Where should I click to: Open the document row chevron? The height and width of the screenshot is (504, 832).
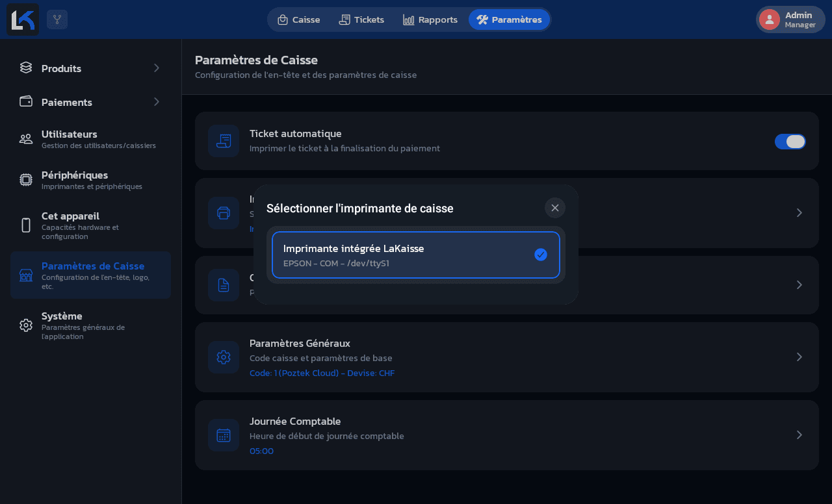(x=799, y=285)
